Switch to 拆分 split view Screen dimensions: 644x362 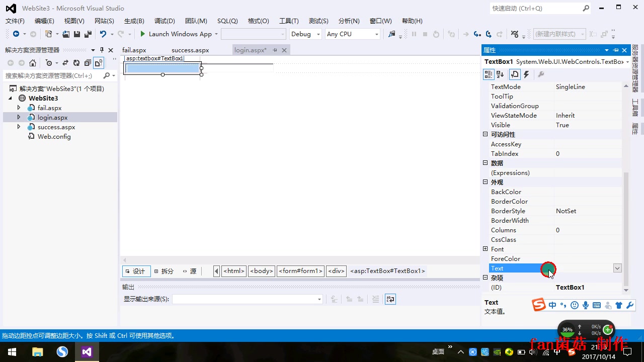click(165, 271)
